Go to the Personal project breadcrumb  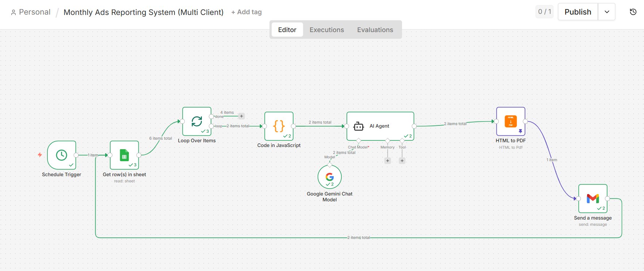pos(31,12)
